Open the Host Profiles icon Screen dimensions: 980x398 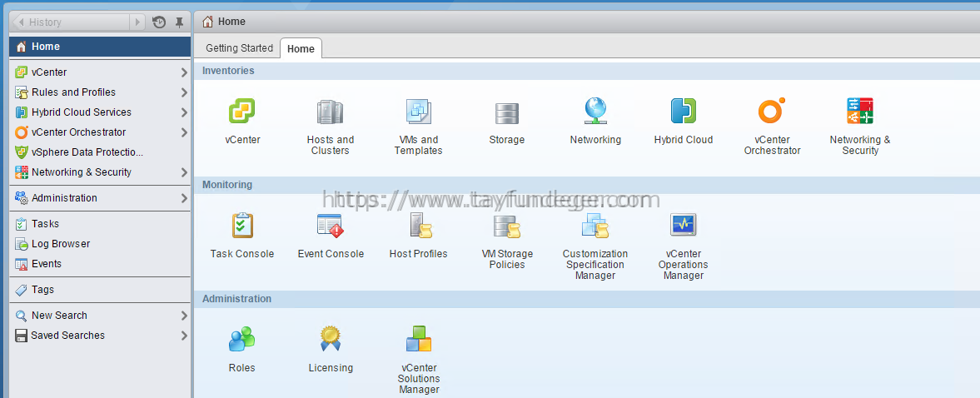(420, 226)
